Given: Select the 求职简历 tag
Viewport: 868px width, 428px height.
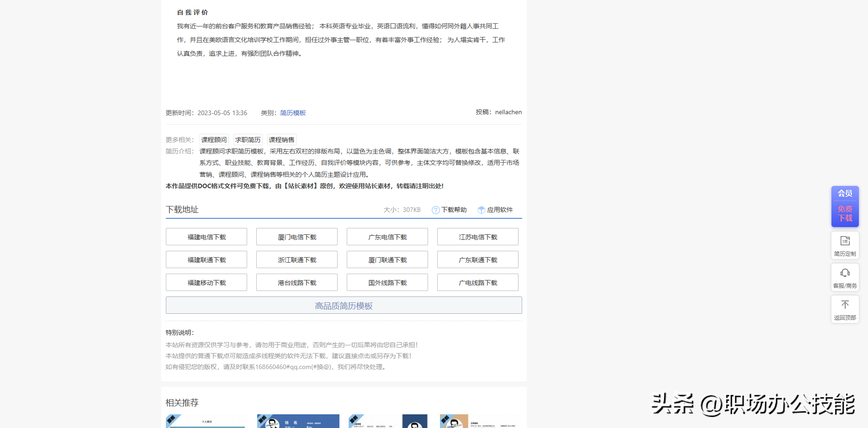Looking at the screenshot, I should (248, 139).
